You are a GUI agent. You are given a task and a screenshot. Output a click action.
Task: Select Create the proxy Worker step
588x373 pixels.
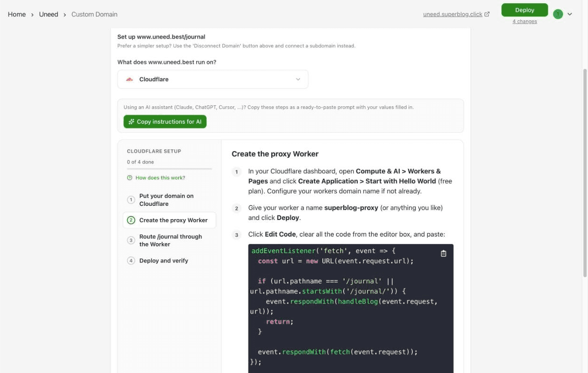[169, 220]
